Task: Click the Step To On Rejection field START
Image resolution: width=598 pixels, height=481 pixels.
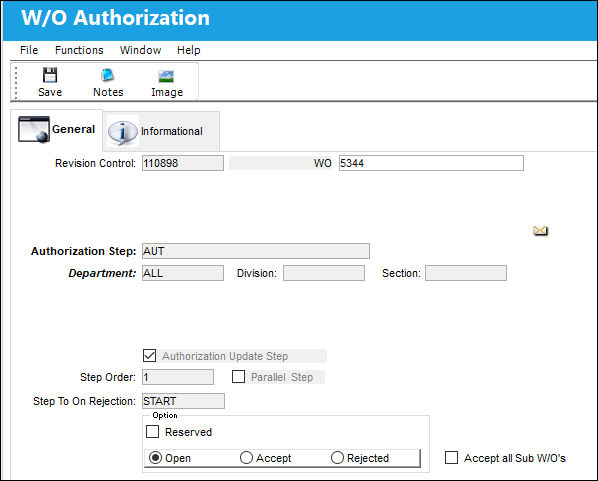Action: [183, 401]
